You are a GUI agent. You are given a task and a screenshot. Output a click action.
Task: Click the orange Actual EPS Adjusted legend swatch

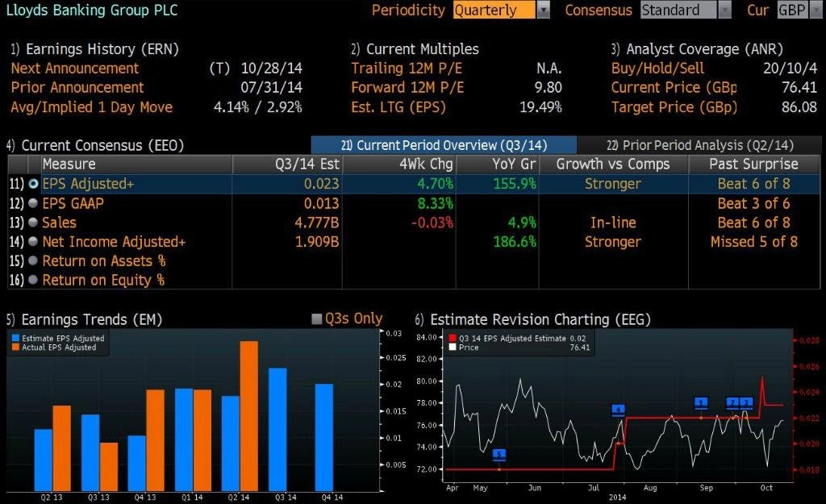(x=16, y=348)
